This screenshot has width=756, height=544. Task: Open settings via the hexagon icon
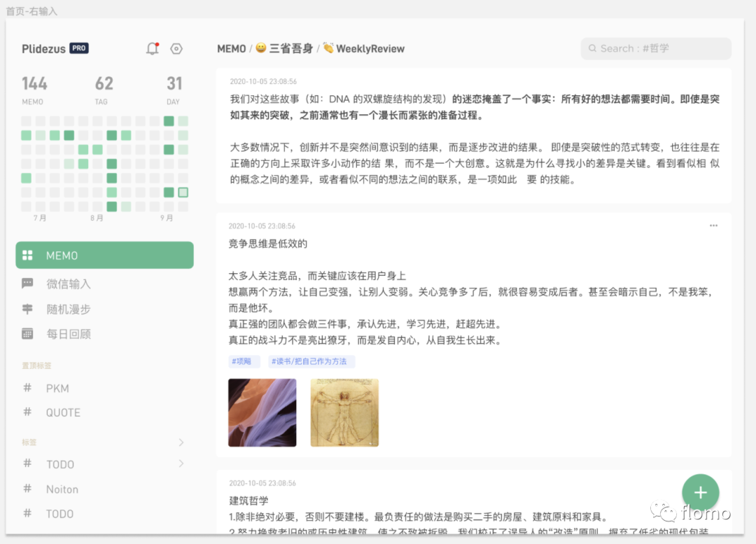[x=176, y=49]
